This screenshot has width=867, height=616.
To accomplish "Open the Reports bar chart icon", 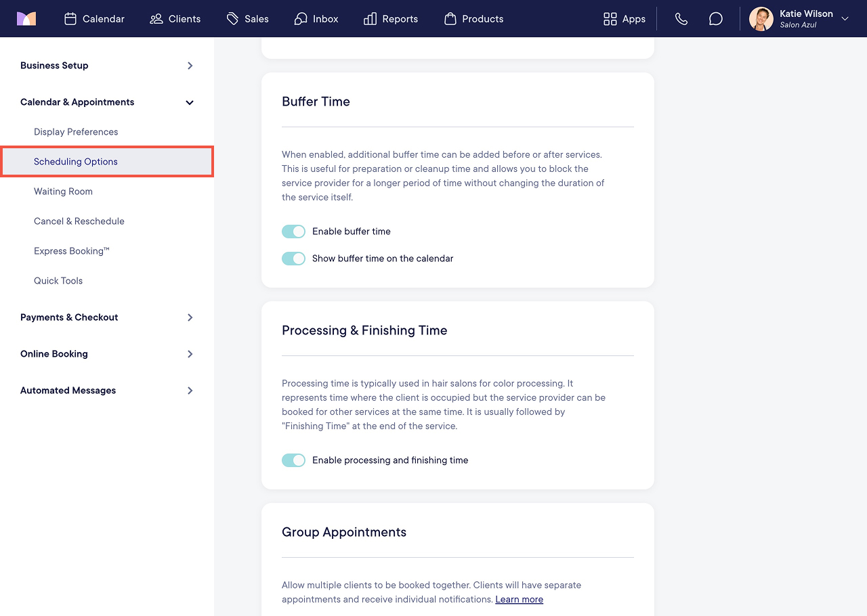I will pos(370,19).
